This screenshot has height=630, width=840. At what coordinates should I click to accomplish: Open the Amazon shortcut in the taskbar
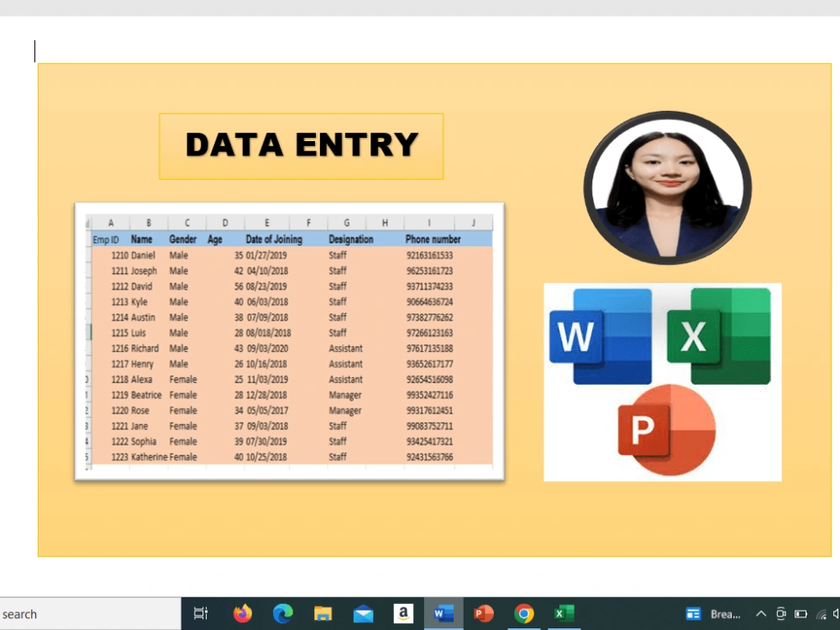tap(403, 613)
